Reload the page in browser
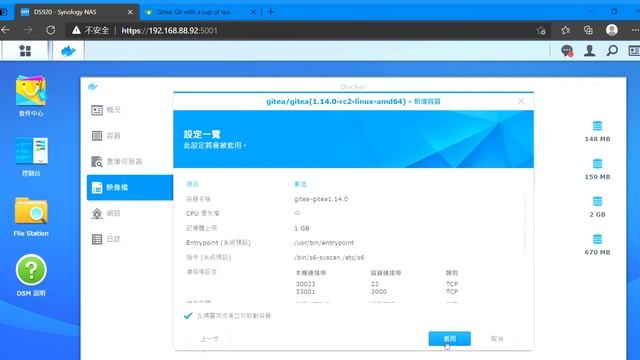Screen dimensions: 640x360 [51, 30]
